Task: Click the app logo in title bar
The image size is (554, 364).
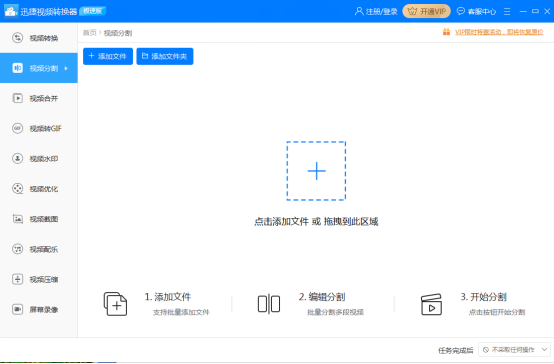Action: pyautogui.click(x=11, y=11)
